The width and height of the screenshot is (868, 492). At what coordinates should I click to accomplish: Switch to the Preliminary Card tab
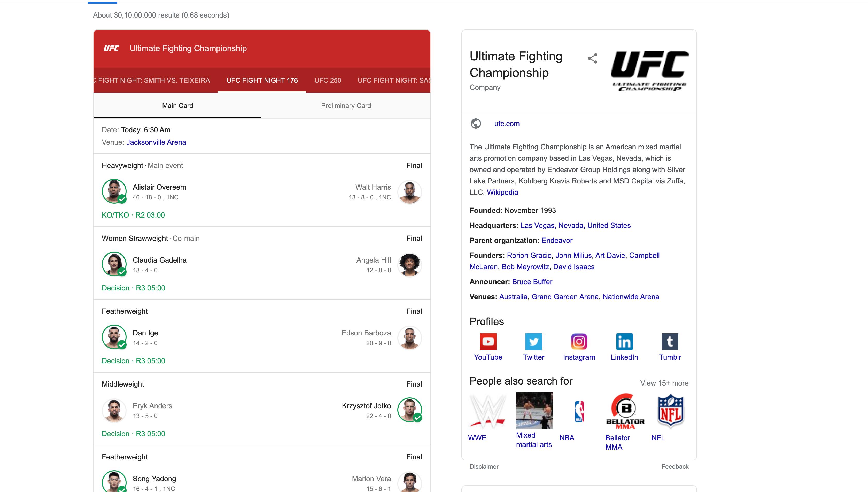(346, 105)
